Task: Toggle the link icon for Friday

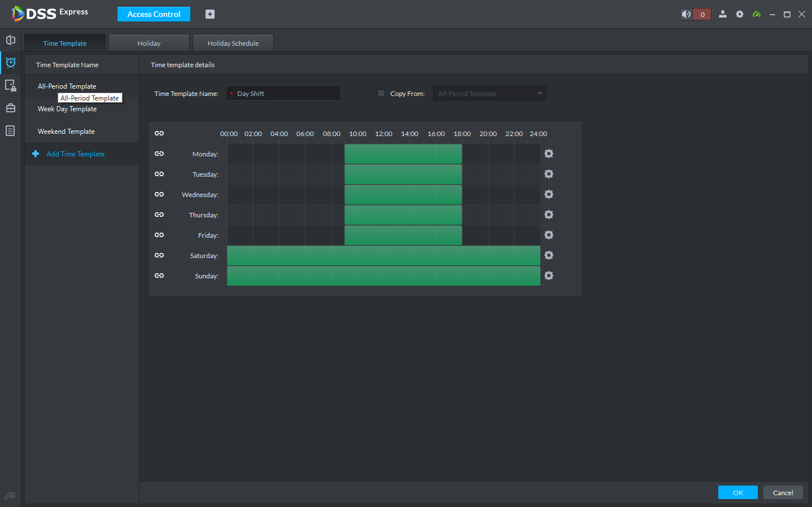Action: pyautogui.click(x=159, y=235)
